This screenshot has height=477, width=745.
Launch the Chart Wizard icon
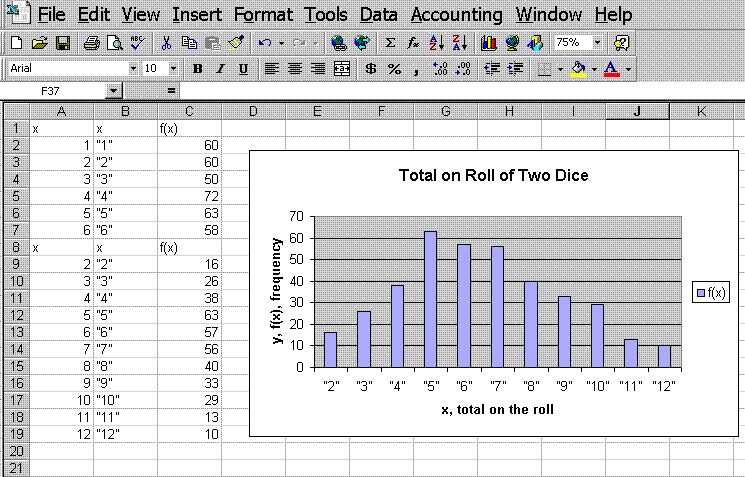(x=489, y=43)
